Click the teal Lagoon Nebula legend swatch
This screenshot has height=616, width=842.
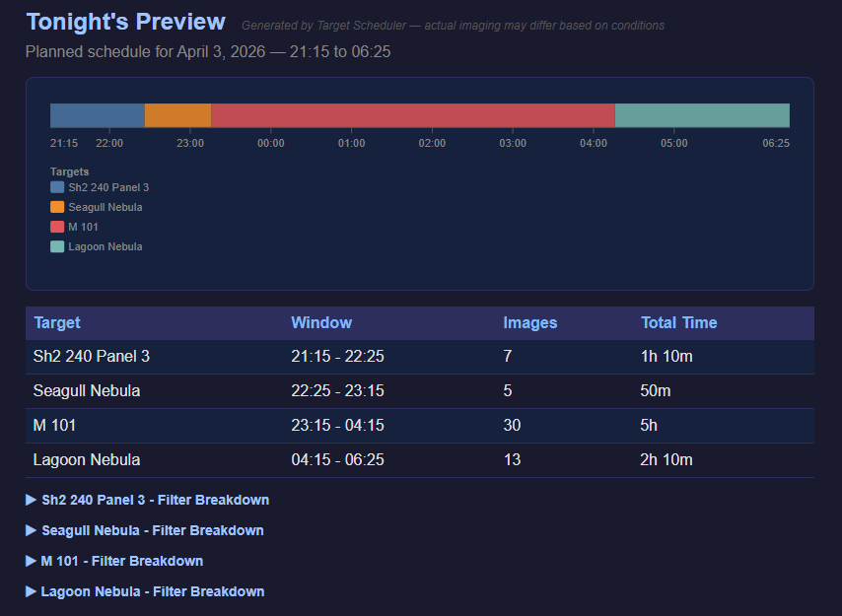pyautogui.click(x=57, y=246)
